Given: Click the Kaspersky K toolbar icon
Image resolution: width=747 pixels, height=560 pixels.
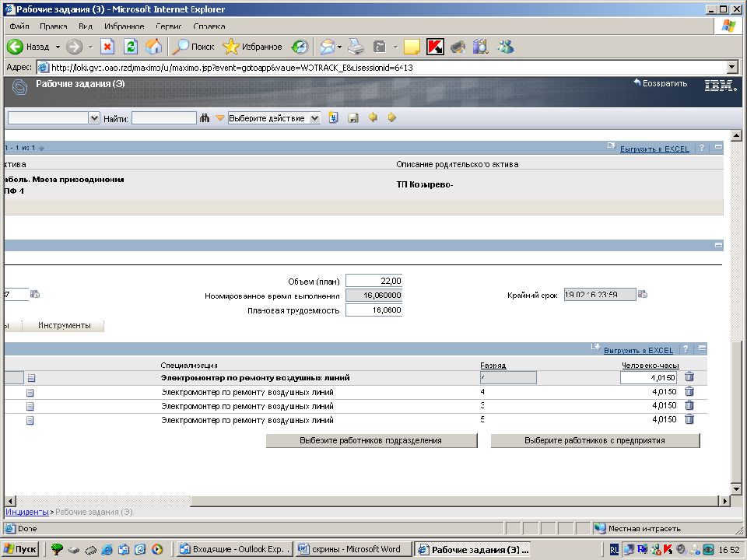Looking at the screenshot, I should [435, 47].
